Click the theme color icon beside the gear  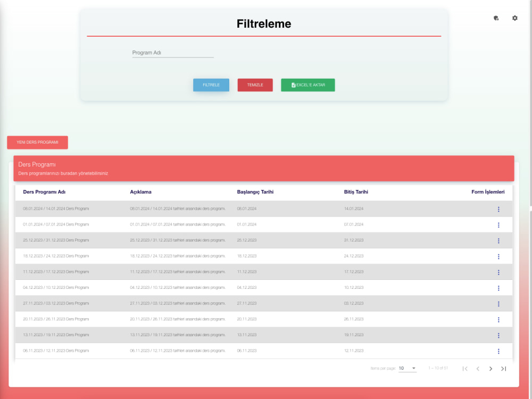[496, 18]
